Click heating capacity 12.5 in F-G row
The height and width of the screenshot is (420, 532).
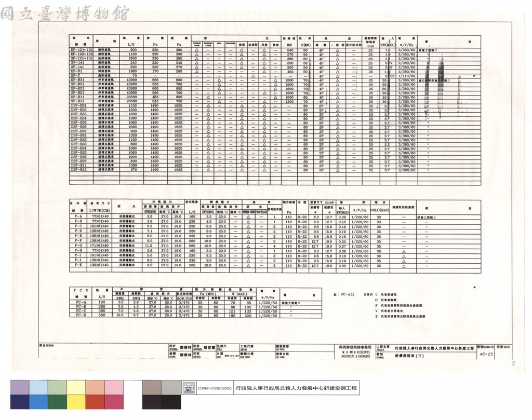point(208,246)
